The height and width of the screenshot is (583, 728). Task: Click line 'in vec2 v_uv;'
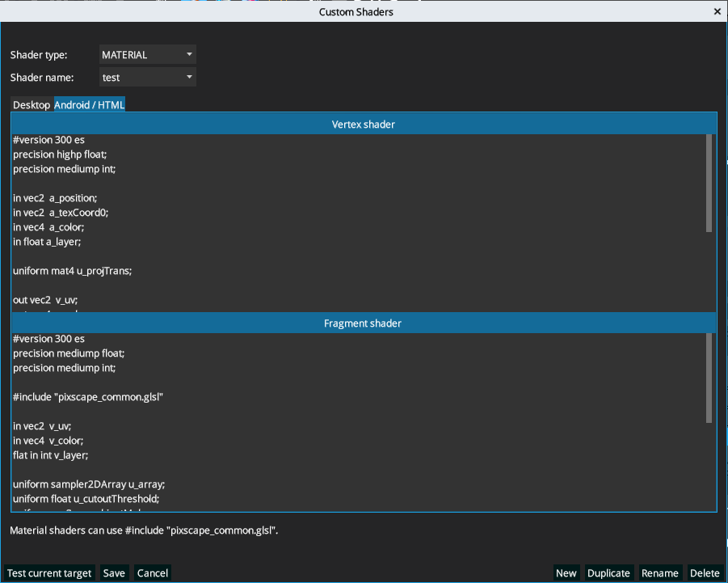point(42,426)
